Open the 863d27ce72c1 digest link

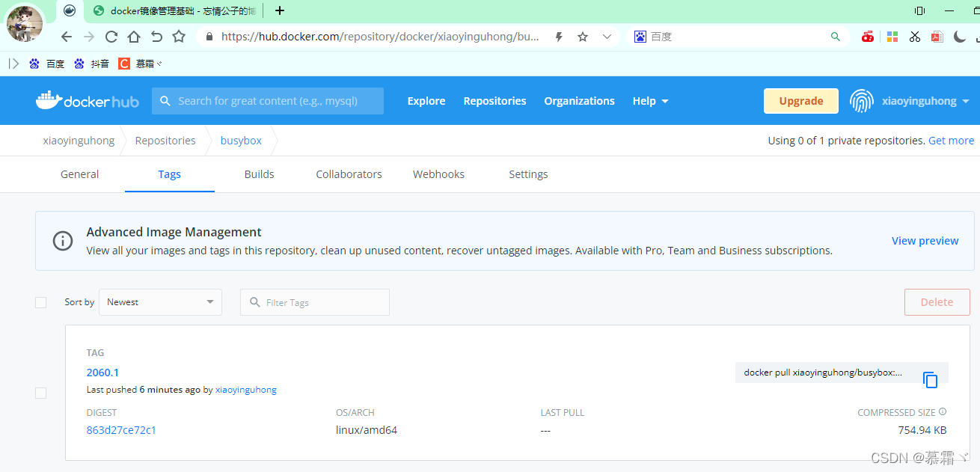[x=121, y=430]
